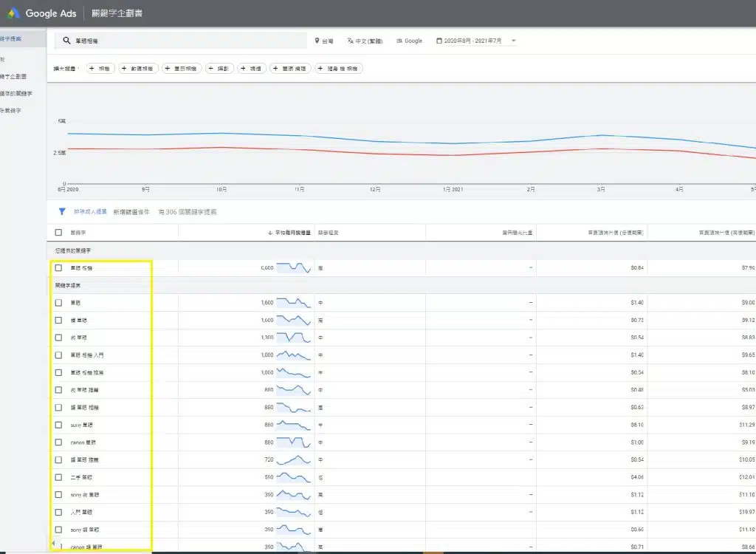The image size is (756, 554).
Task: Check the select-all checkbox in table header
Action: pyautogui.click(x=58, y=230)
